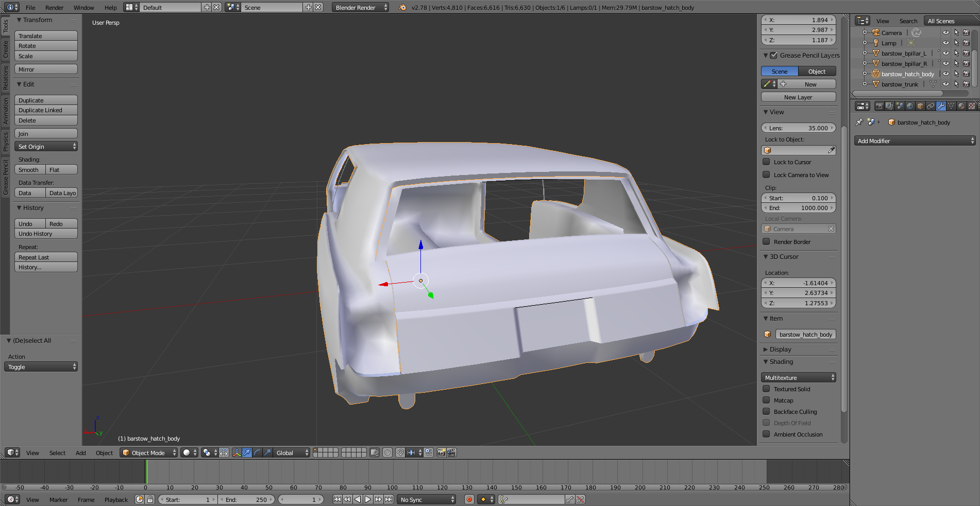980x506 pixels.
Task: Click the auto keyframe record button
Action: [469, 499]
